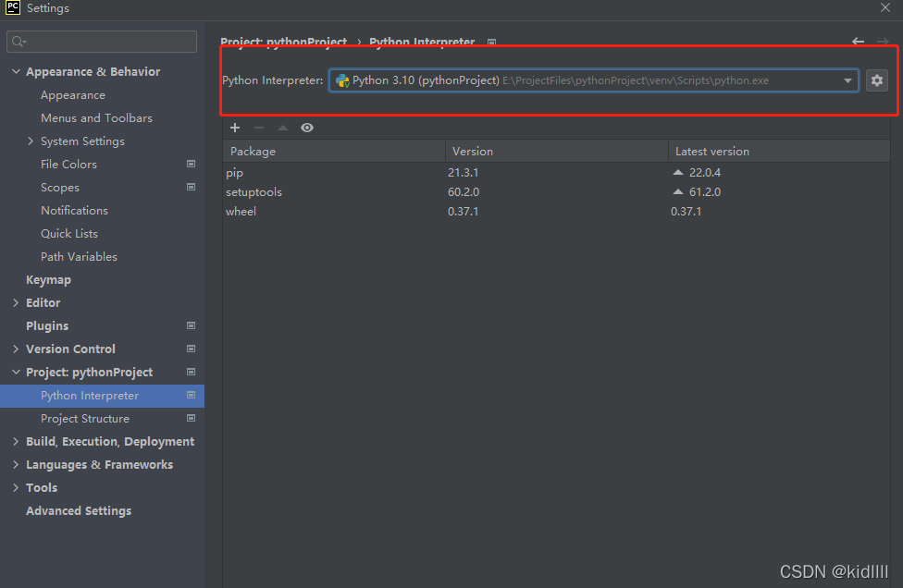Close the Settings dialog with the X button
The height and width of the screenshot is (588, 903).
click(885, 7)
